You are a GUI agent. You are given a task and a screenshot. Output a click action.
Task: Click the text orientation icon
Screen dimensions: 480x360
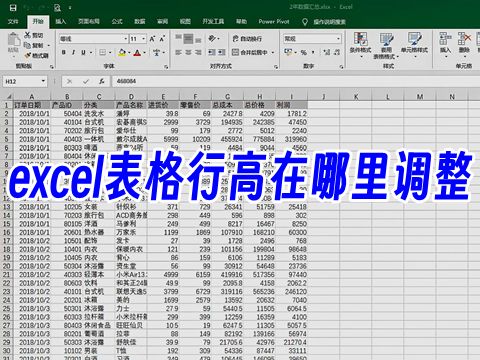click(212, 39)
